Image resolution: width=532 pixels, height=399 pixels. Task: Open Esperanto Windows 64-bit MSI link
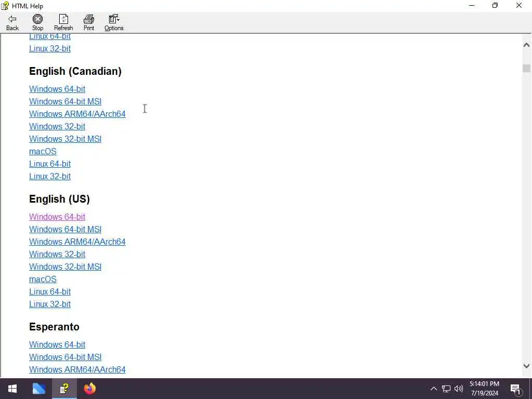[65, 357]
